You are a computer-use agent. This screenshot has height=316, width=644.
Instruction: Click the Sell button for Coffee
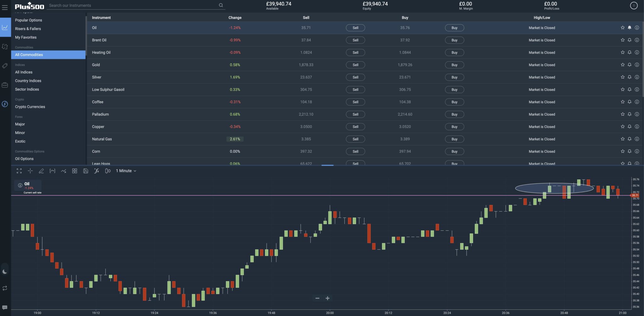(x=355, y=102)
